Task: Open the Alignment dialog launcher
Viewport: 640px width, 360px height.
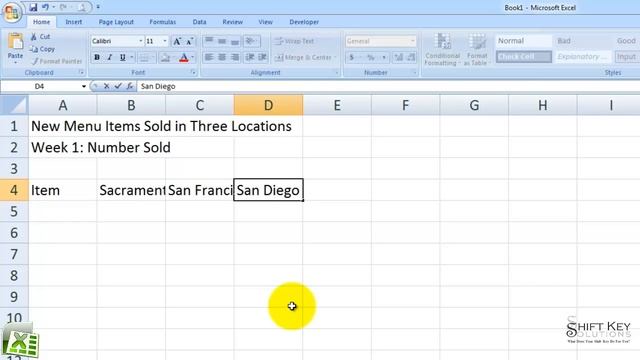Action: point(337,73)
